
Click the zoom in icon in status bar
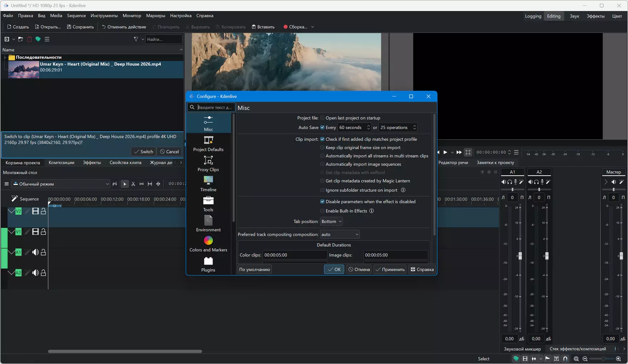click(x=618, y=359)
